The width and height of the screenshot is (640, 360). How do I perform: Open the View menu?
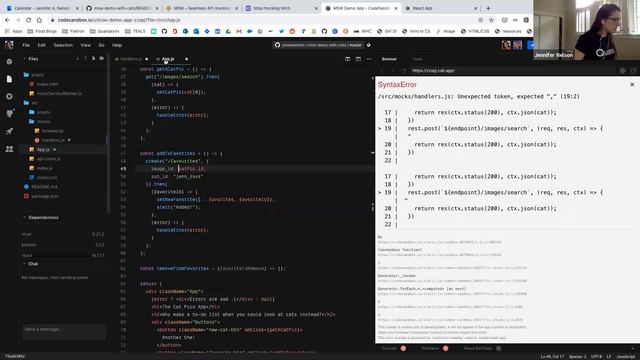(85, 45)
